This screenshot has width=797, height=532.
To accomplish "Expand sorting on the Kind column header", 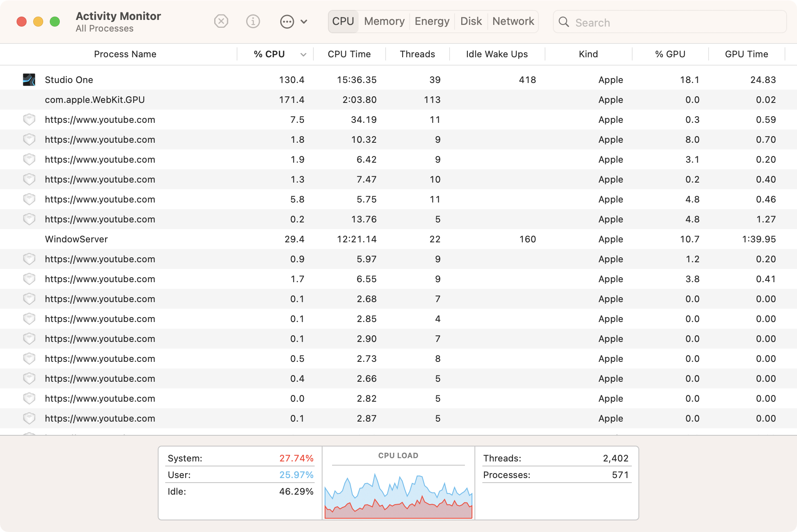I will pos(588,54).
